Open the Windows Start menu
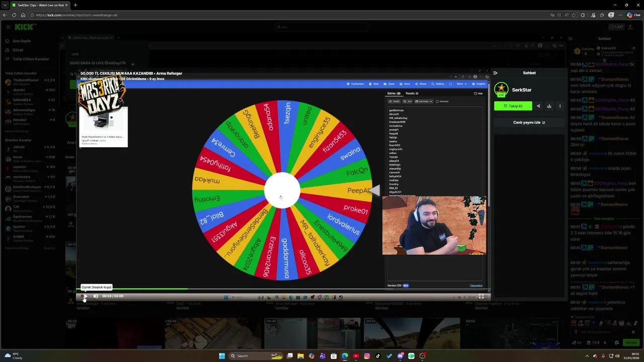Screen dimensions: 644x362 [x=222, y=356]
